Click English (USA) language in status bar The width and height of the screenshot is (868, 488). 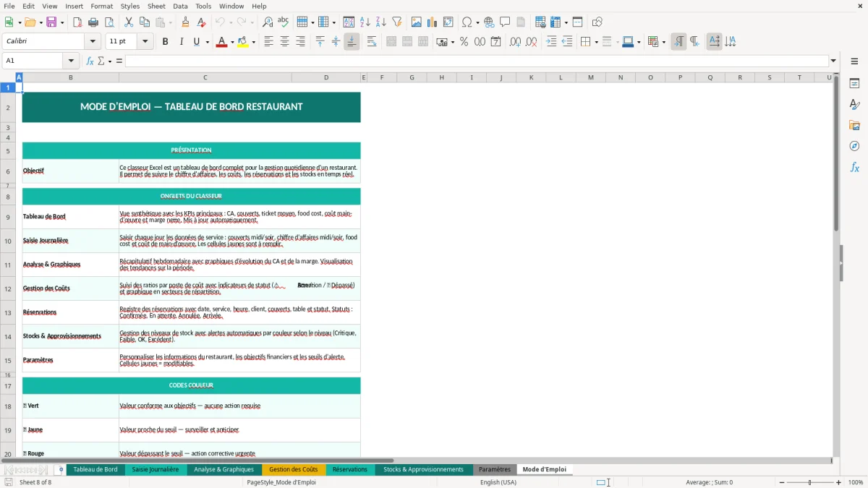(498, 482)
